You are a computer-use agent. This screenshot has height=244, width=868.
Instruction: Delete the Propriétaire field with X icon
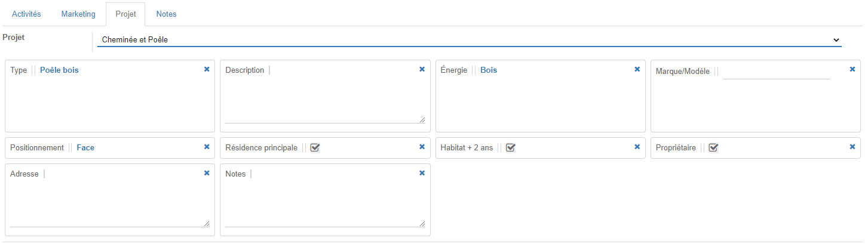click(852, 147)
